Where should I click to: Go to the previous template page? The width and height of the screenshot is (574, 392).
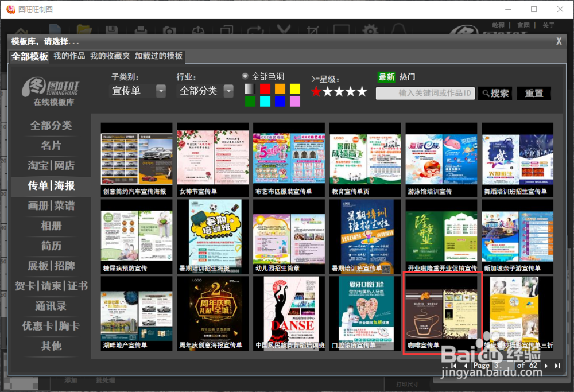click(x=466, y=365)
